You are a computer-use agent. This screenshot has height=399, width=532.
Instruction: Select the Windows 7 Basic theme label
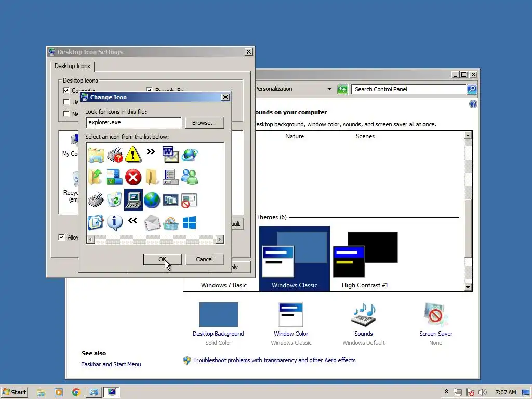(x=223, y=285)
